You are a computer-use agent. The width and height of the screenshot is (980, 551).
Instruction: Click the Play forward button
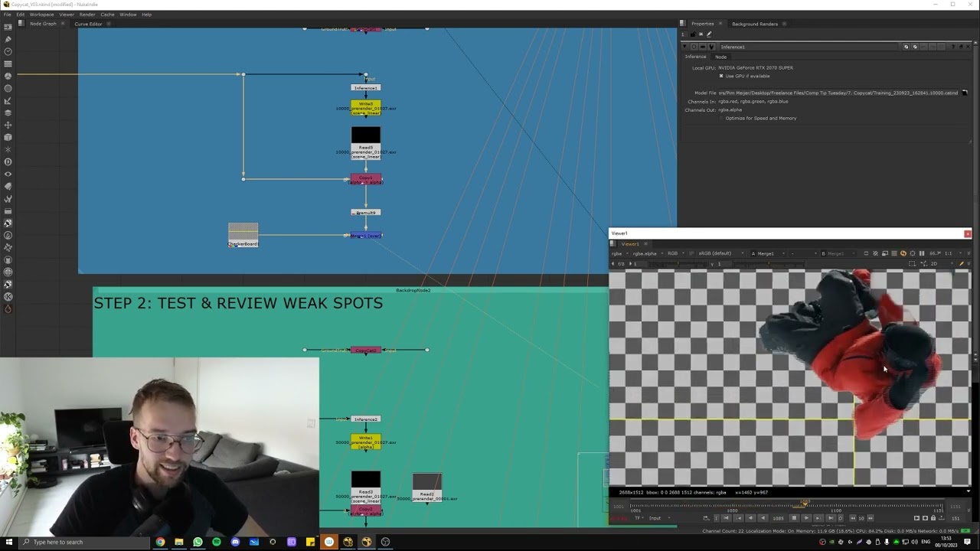coord(806,518)
